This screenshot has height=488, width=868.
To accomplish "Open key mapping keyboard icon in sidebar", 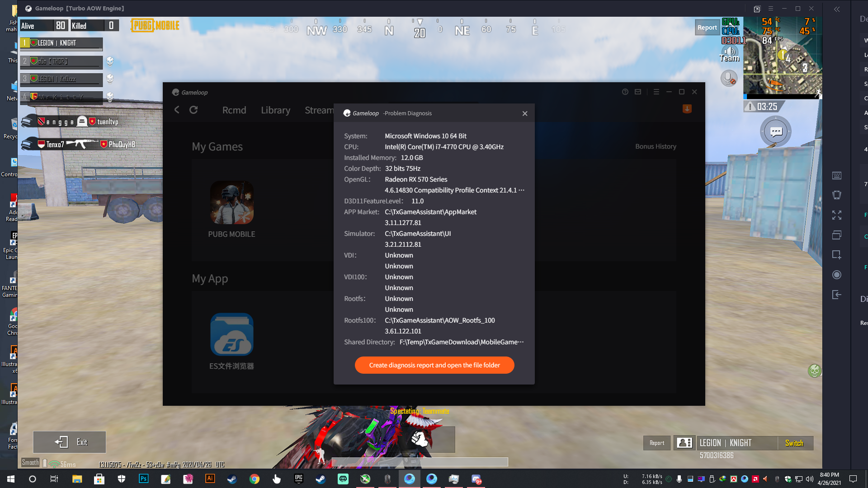I will point(836,175).
